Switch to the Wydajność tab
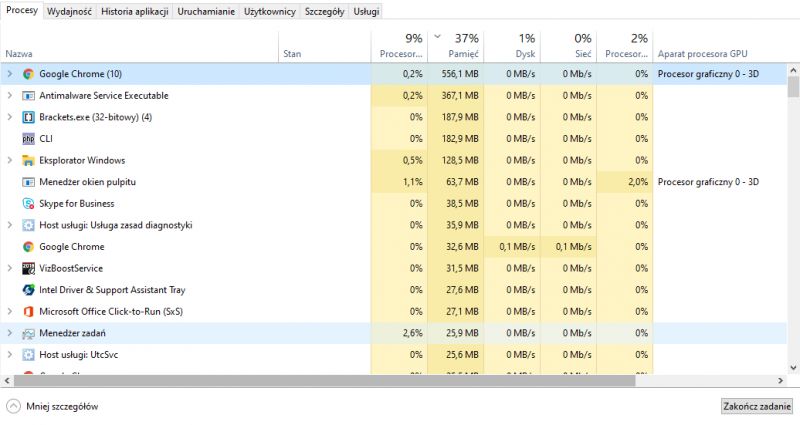 pyautogui.click(x=69, y=11)
